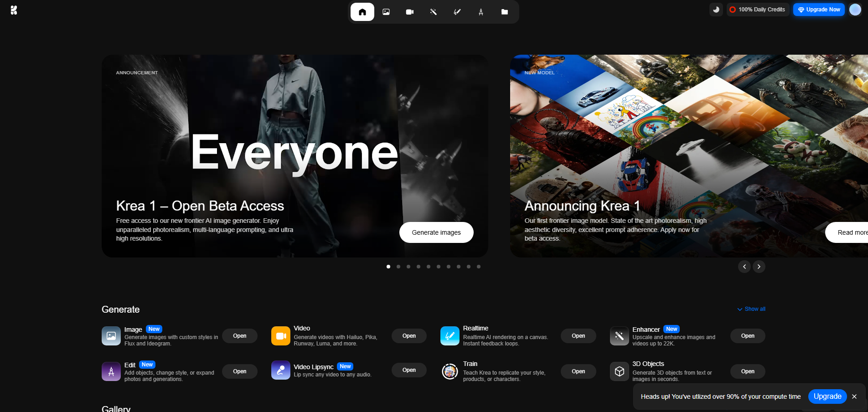Open the Edit tool
The image size is (868, 412).
click(x=240, y=371)
